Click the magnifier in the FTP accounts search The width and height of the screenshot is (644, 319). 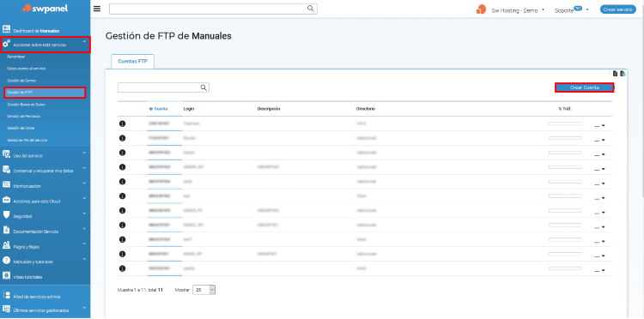(204, 87)
